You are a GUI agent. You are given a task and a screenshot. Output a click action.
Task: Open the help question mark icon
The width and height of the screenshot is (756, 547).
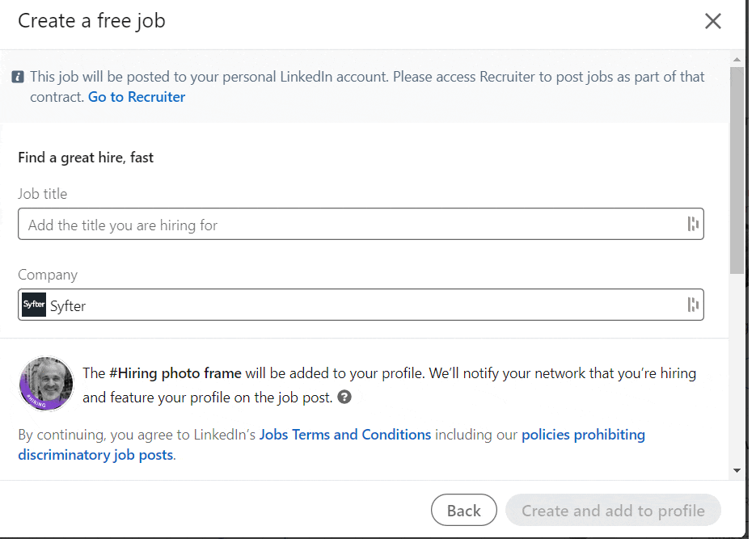(344, 397)
